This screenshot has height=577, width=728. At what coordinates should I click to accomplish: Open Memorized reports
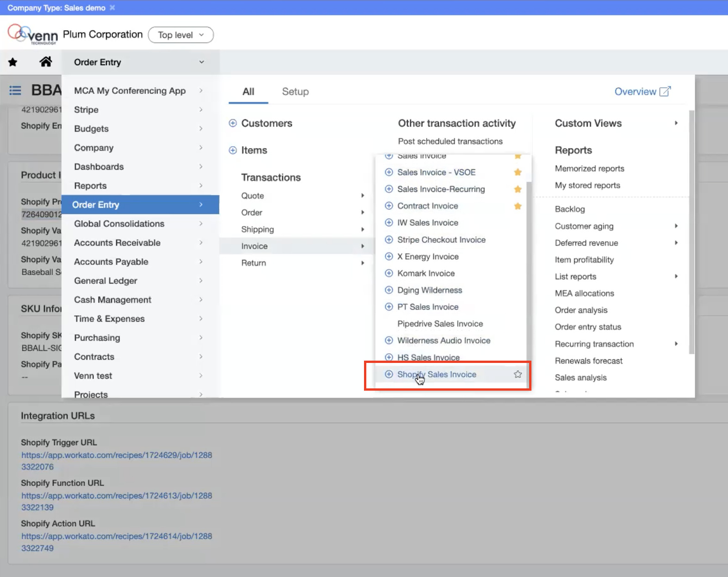[590, 168]
